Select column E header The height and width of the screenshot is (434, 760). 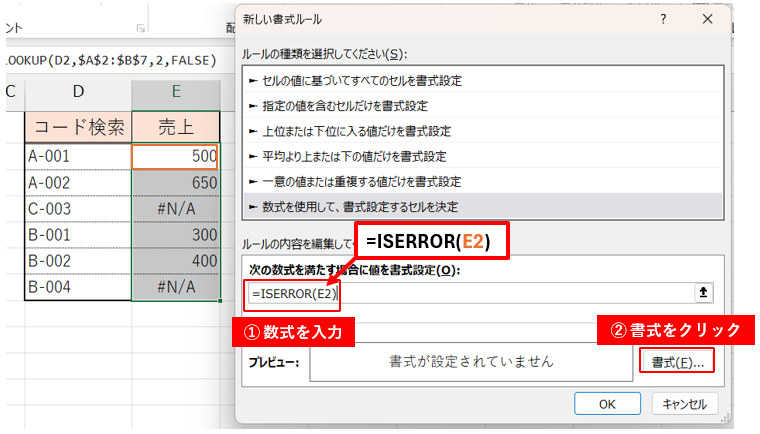(176, 91)
